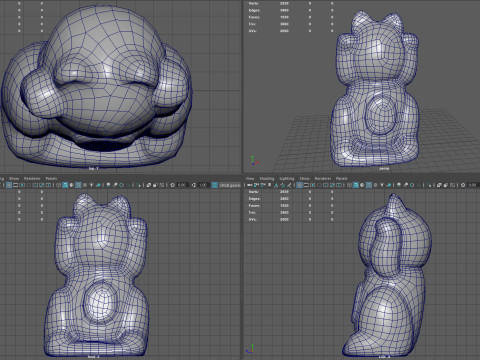Toggle Lock Camera in side view toolbar

256,185
